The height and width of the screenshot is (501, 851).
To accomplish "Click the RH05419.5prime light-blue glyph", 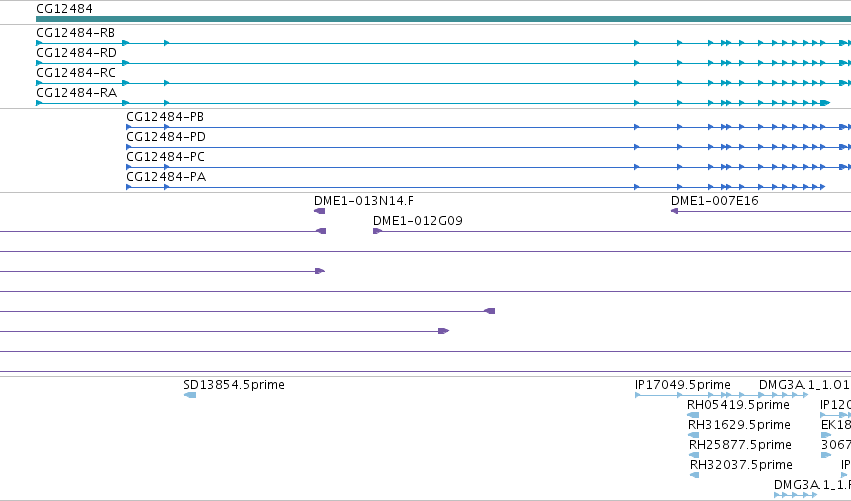I will (693, 415).
